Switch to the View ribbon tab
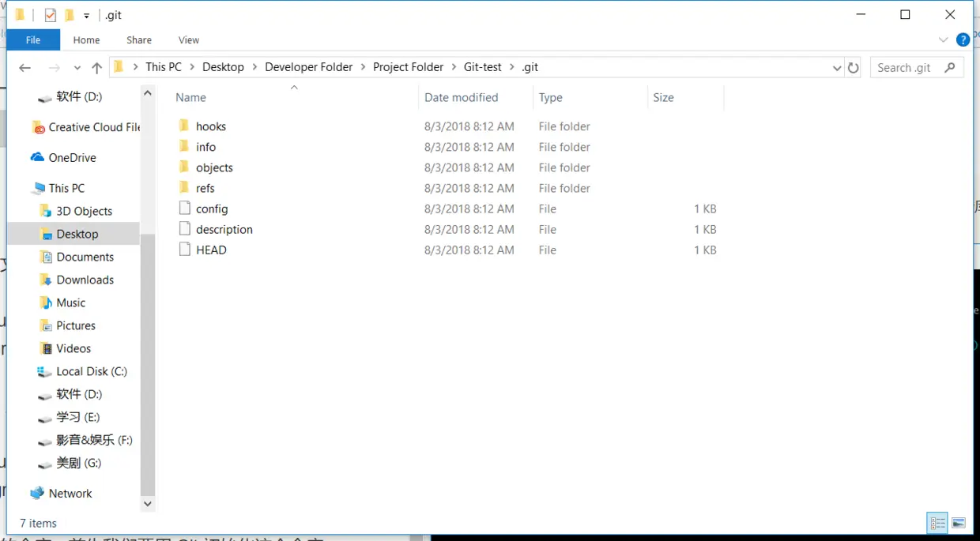This screenshot has width=980, height=541. point(189,39)
